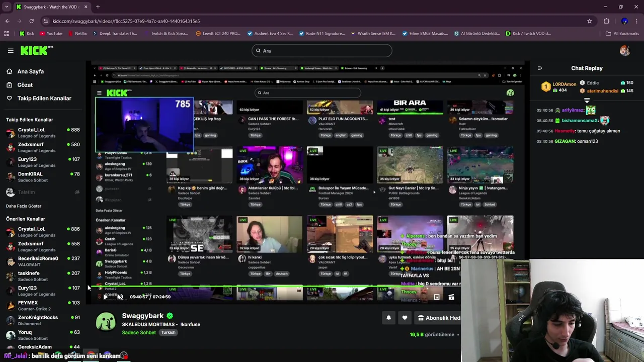Screen dimensions: 644x362
Task: Open a new browser tab
Action: point(98,7)
